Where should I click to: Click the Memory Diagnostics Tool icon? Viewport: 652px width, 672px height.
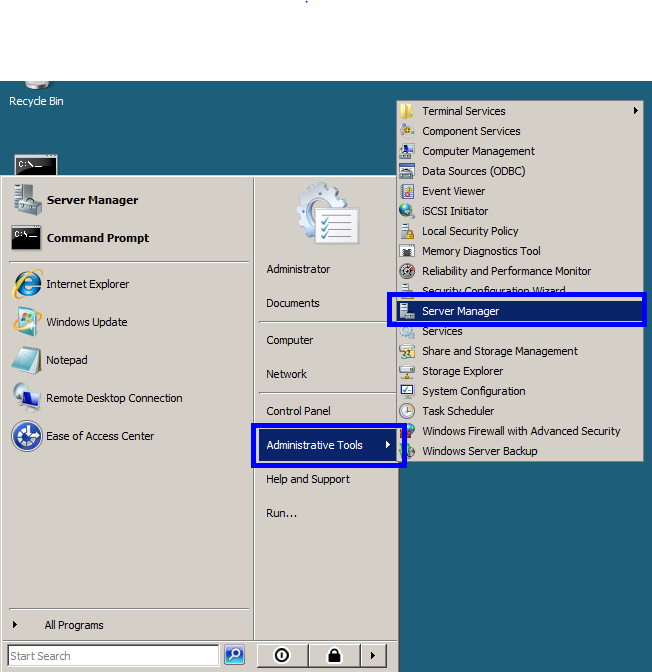point(407,251)
